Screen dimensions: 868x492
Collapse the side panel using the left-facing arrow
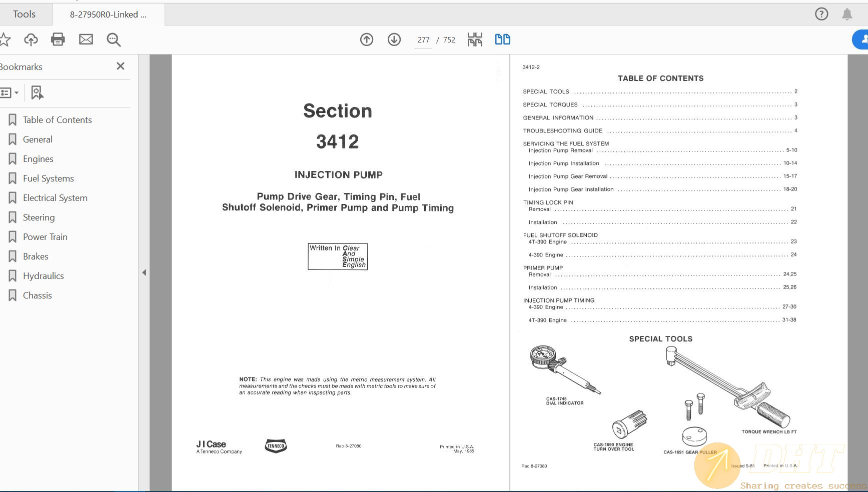pyautogui.click(x=144, y=272)
